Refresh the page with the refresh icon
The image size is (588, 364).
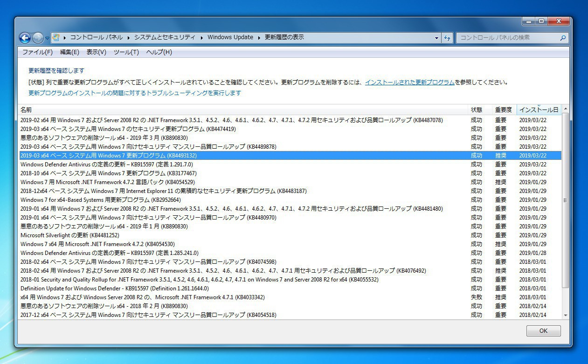(x=447, y=38)
